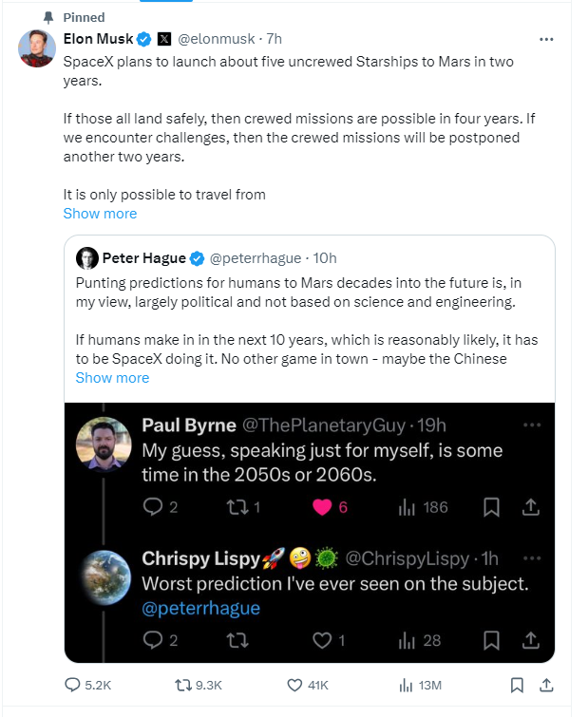Share Elon Musk's post via share icon

(x=547, y=685)
